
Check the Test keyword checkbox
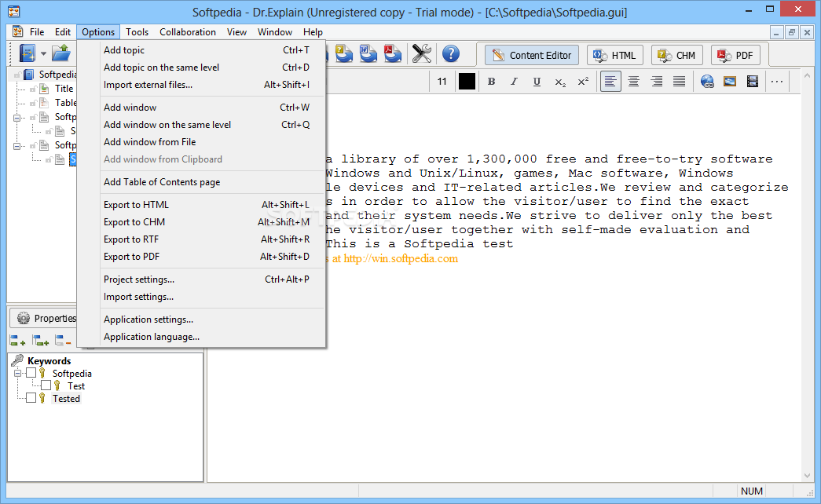click(46, 385)
